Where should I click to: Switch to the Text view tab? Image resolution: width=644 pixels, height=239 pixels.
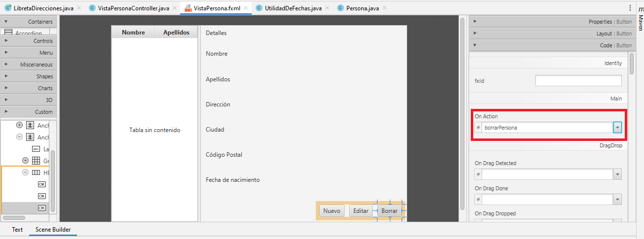pos(17,230)
